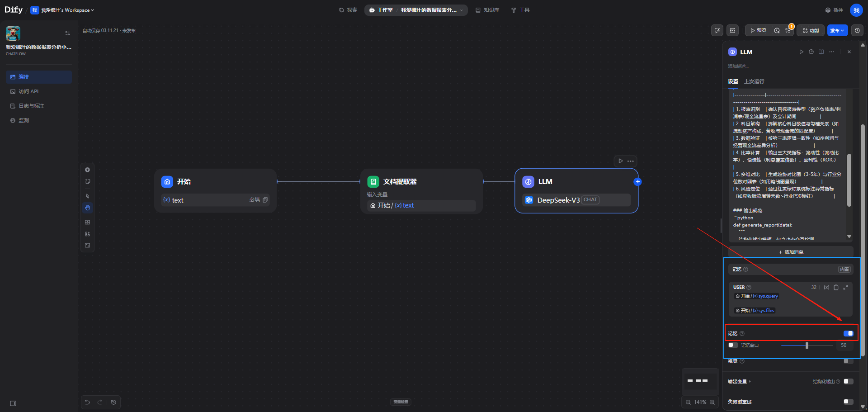Click the plus handle on LLM node
The image size is (868, 412).
pos(637,181)
